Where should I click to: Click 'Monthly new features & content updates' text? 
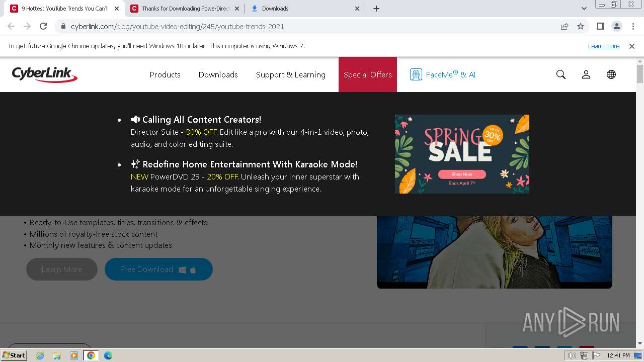coord(101,245)
